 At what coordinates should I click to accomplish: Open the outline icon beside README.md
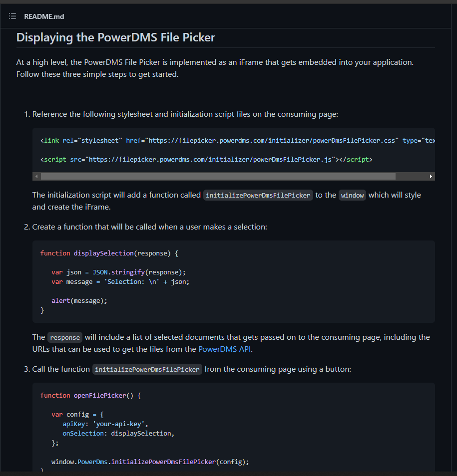(12, 16)
